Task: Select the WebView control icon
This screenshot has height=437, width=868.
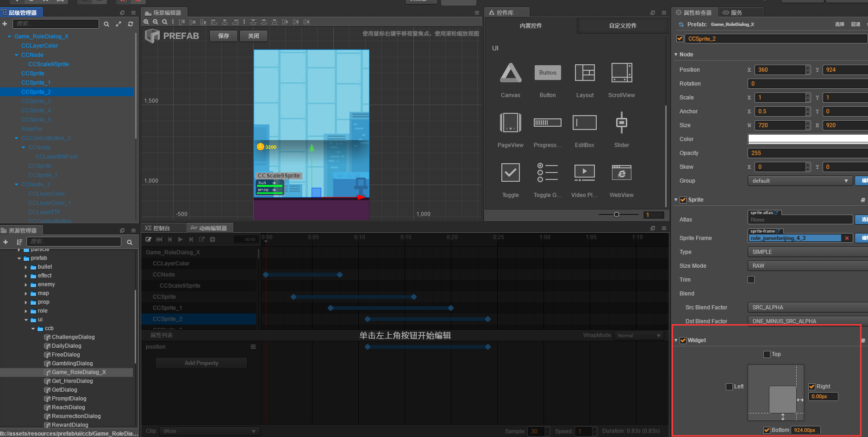Action: coord(621,173)
